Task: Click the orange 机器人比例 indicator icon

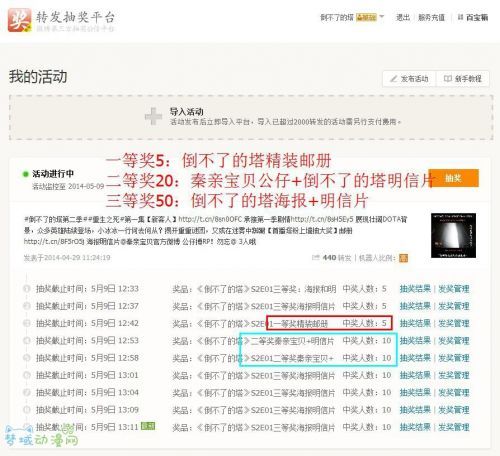Action: click(403, 258)
